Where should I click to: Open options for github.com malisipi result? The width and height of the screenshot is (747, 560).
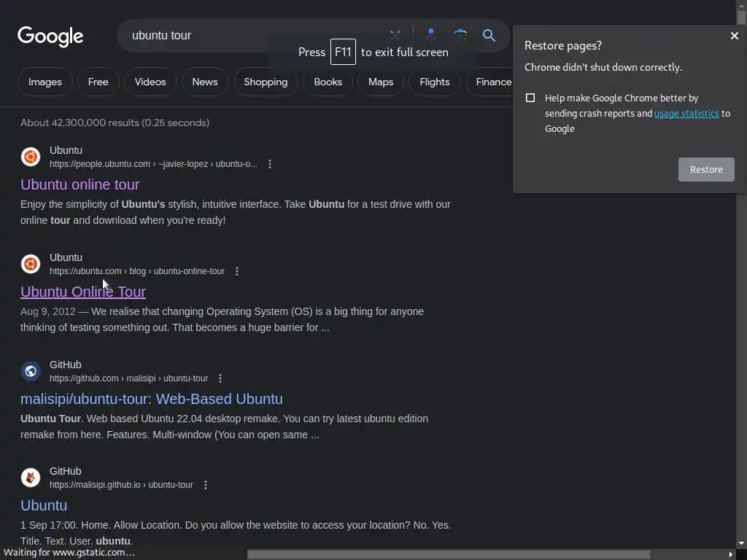(220, 378)
